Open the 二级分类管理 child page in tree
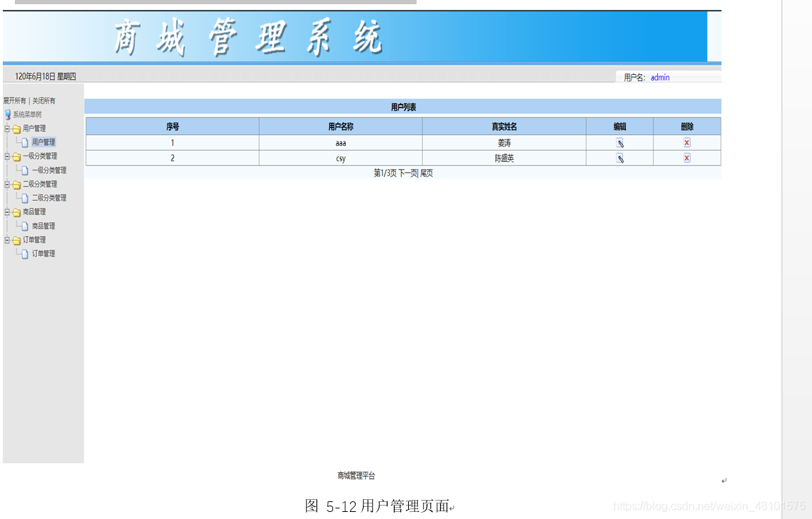Image resolution: width=812 pixels, height=519 pixels. coord(50,198)
